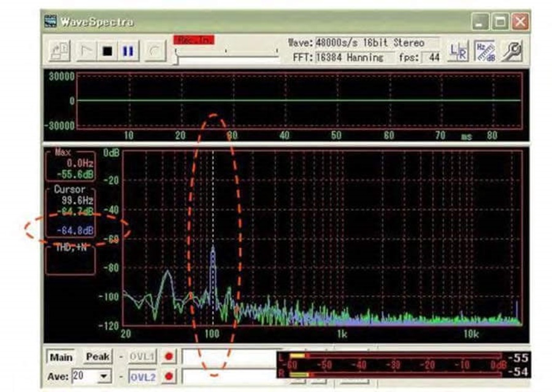
Task: Click the OVL2 text field
Action: point(229,377)
